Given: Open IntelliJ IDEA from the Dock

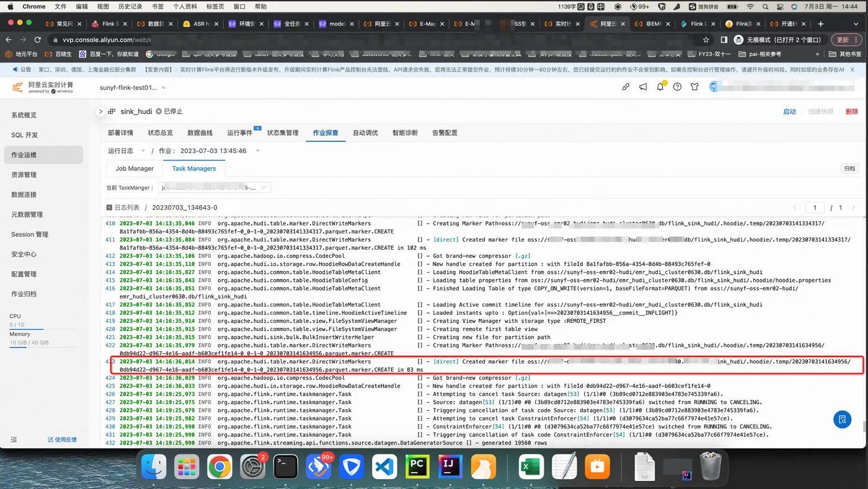Looking at the screenshot, I should pos(450,467).
